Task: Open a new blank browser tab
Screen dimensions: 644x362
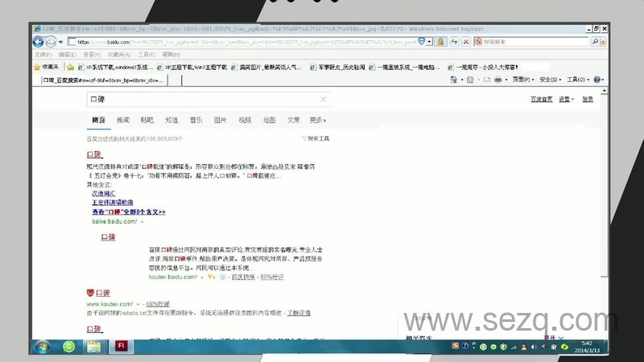Action: pos(175,80)
